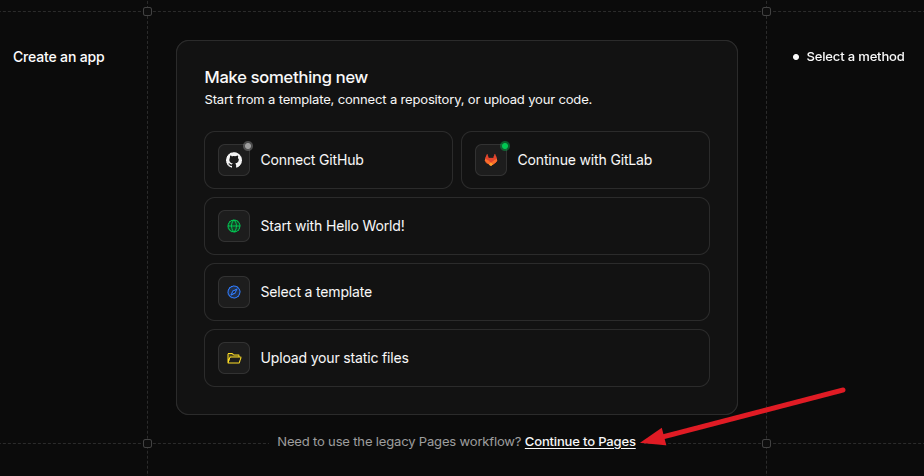Click the Create an app title
The image size is (924, 476).
click(x=59, y=57)
